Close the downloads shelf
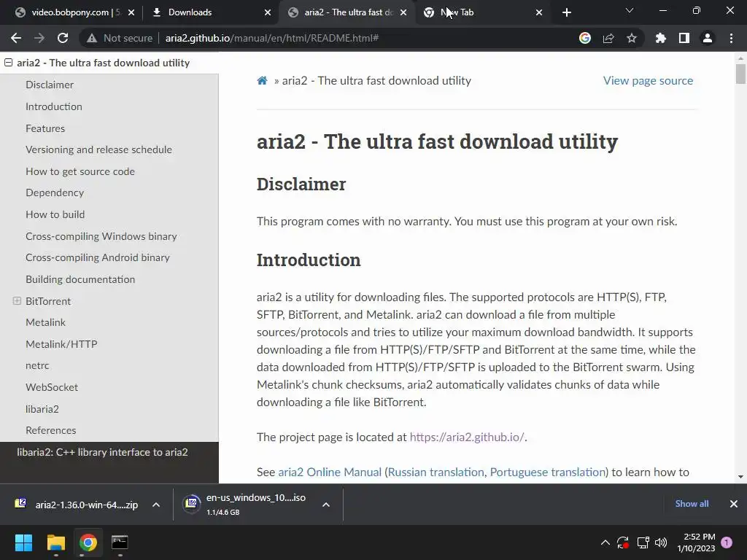Screen dimensions: 747x560 (x=734, y=504)
